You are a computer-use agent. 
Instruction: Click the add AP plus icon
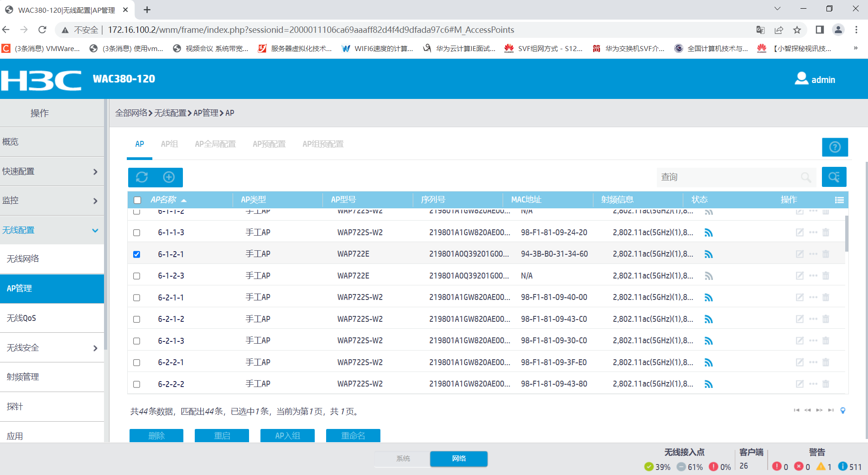point(169,177)
